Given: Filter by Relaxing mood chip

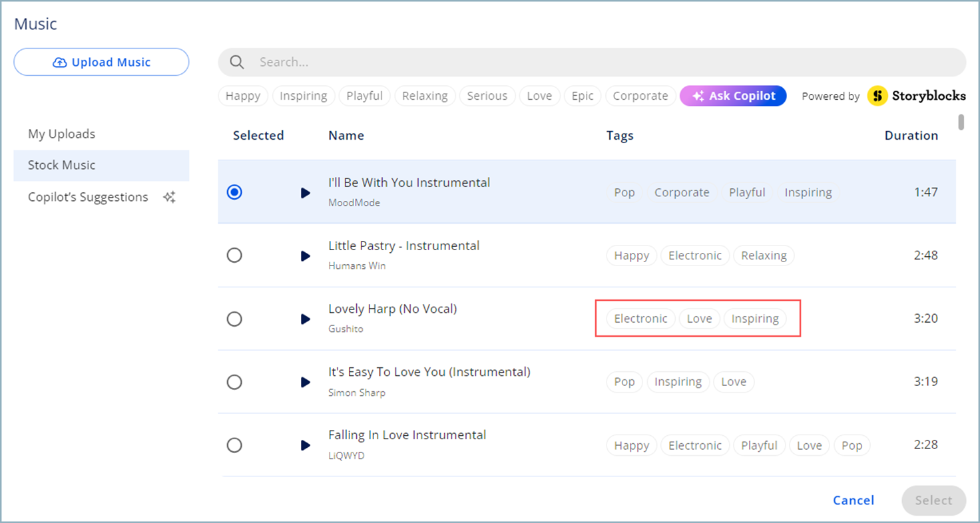Looking at the screenshot, I should click(425, 96).
